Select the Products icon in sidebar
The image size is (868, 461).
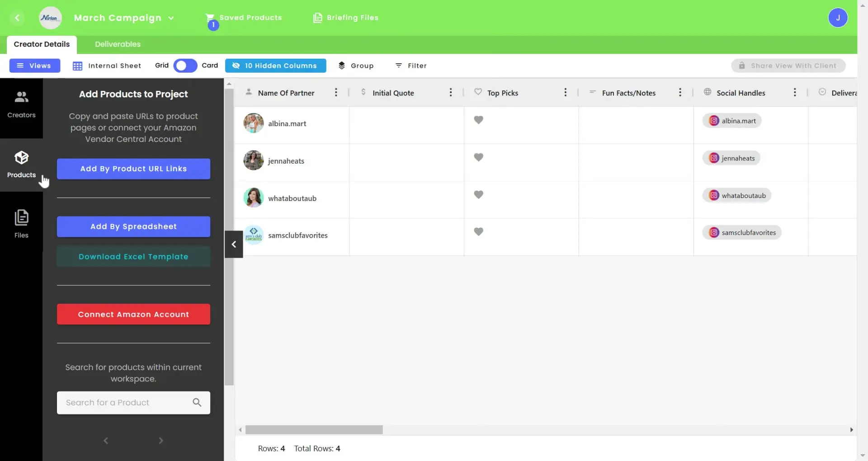tap(21, 164)
